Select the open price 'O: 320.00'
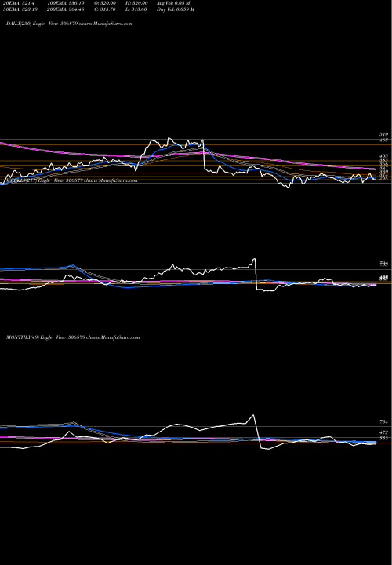392x565 pixels. (x=105, y=3)
